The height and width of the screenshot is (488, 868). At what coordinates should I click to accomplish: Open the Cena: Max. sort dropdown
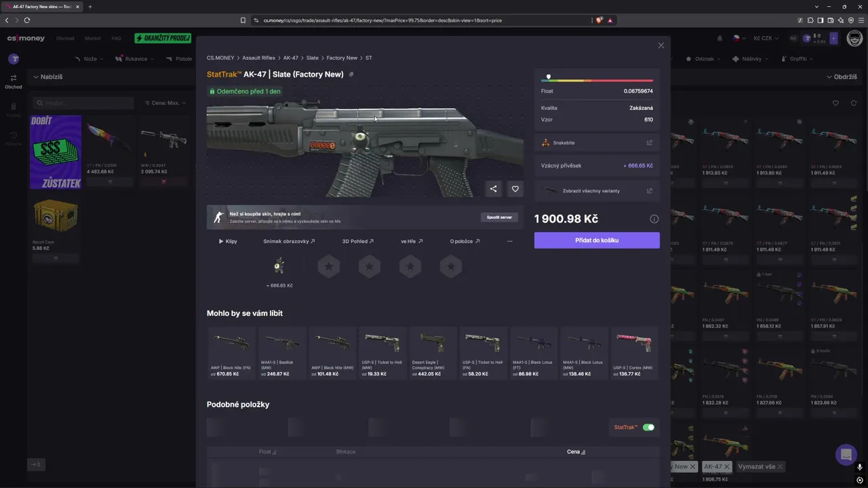click(x=165, y=103)
